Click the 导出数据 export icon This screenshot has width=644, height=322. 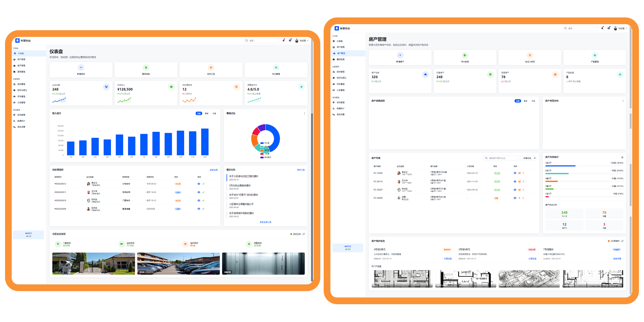pos(465,55)
